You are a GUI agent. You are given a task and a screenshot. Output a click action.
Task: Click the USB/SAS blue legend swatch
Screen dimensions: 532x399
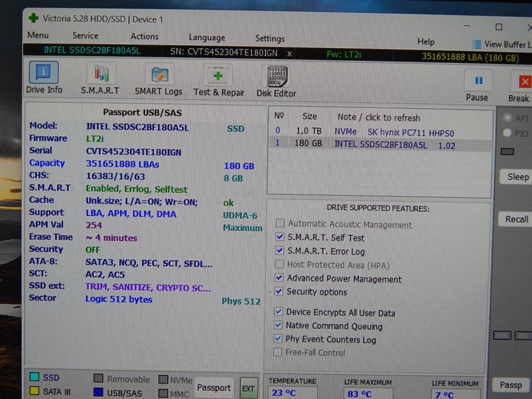tap(98, 392)
